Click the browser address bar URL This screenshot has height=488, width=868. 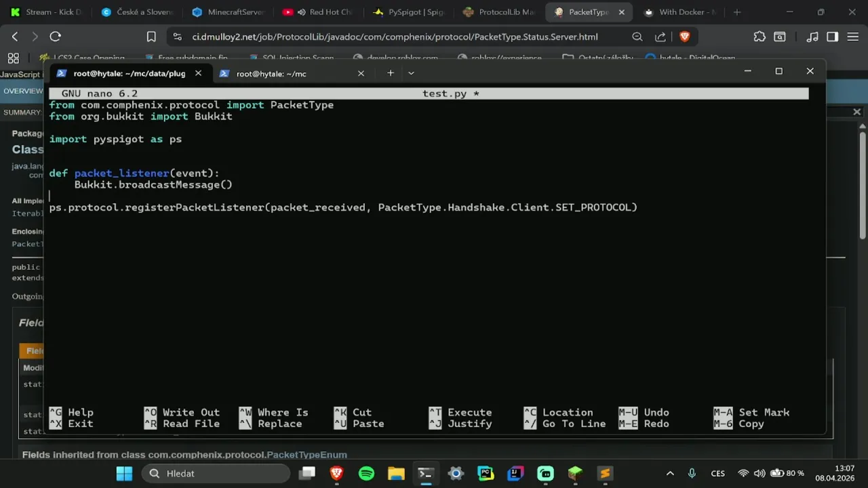coord(395,37)
